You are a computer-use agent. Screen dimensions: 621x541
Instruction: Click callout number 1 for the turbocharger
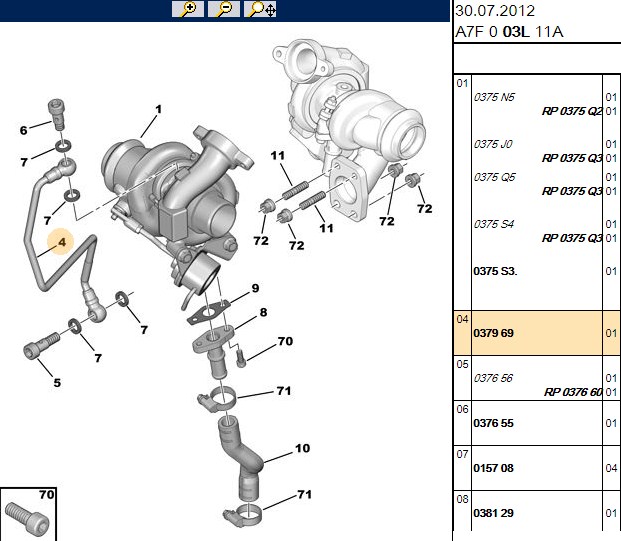(x=158, y=109)
